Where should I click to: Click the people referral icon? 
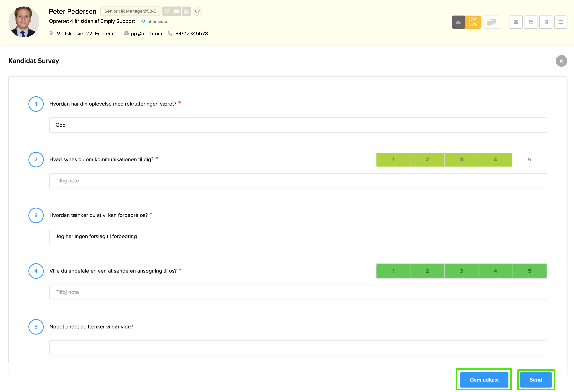tap(186, 11)
